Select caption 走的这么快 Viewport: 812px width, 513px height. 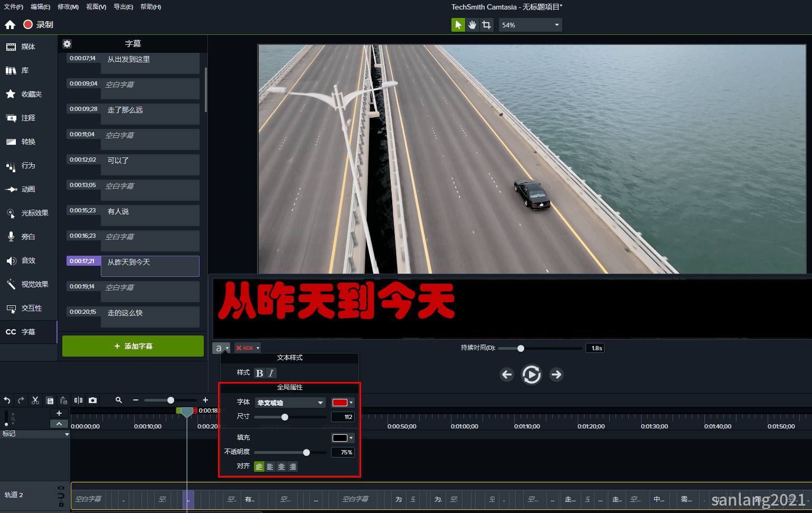click(x=150, y=316)
